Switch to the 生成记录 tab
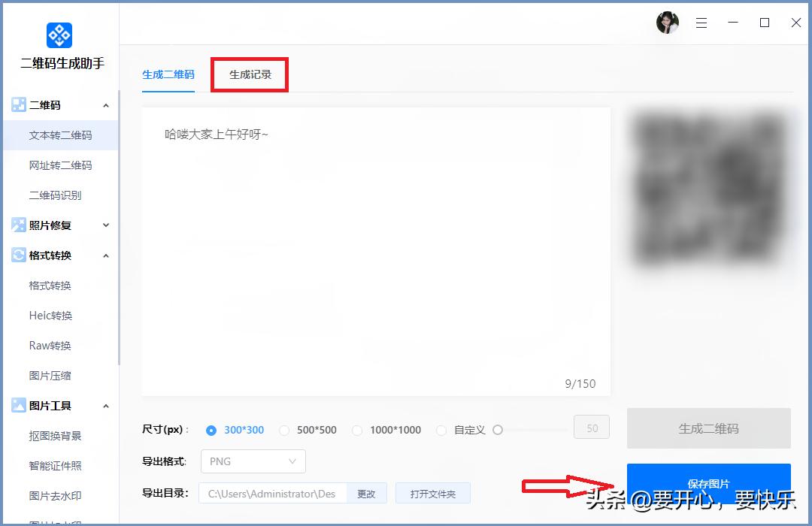This screenshot has height=526, width=812. 249,74
